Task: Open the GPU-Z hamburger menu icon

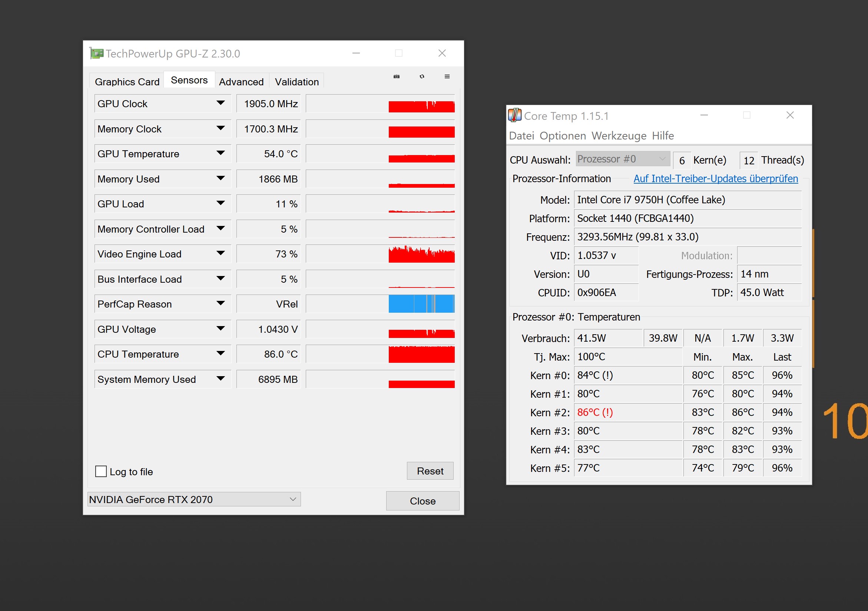Action: point(447,76)
